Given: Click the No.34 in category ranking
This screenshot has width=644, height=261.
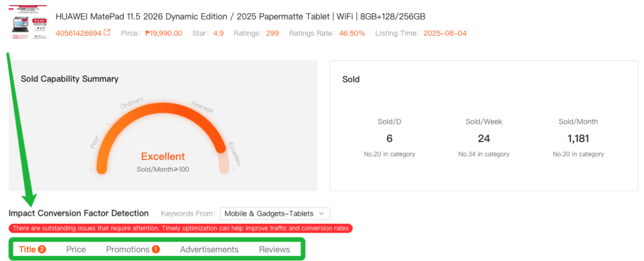Looking at the screenshot, I should pyautogui.click(x=484, y=154).
